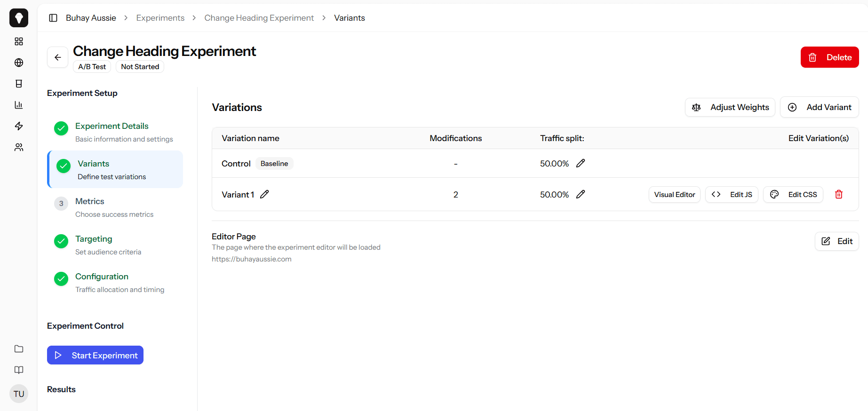The height and width of the screenshot is (411, 868).
Task: Open Adjust Weights
Action: (x=730, y=107)
